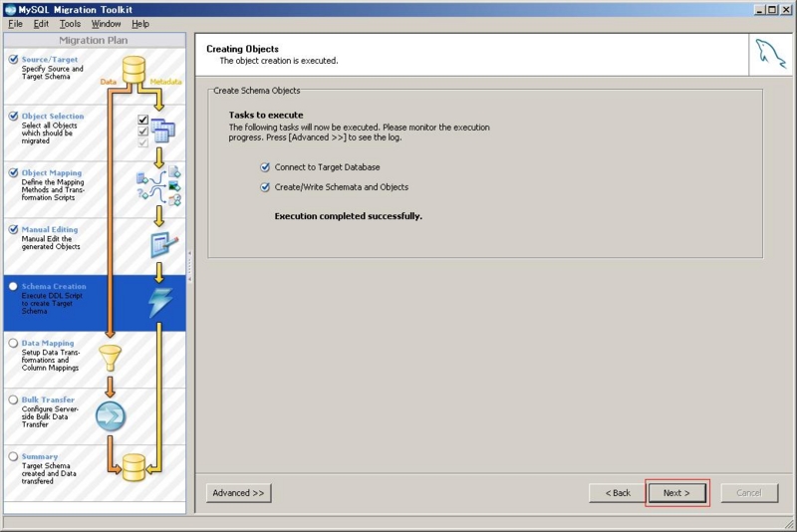
Task: Click the orange Data flow label
Action: [108, 82]
